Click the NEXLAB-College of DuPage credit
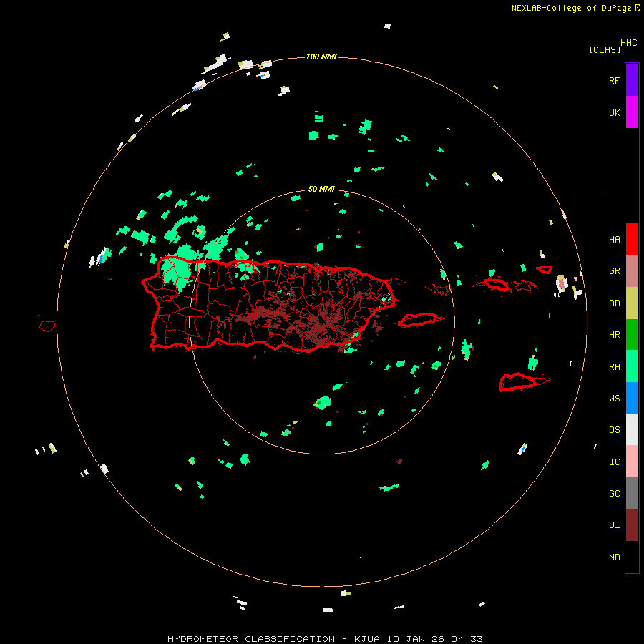The height and width of the screenshot is (644, 644). 571,8
